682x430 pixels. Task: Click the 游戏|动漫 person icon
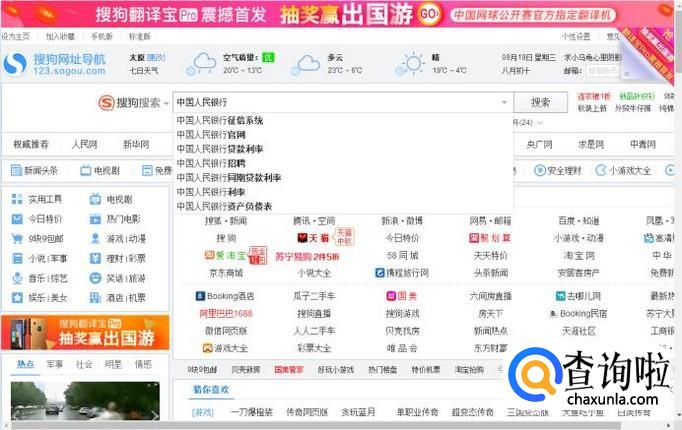click(95, 238)
